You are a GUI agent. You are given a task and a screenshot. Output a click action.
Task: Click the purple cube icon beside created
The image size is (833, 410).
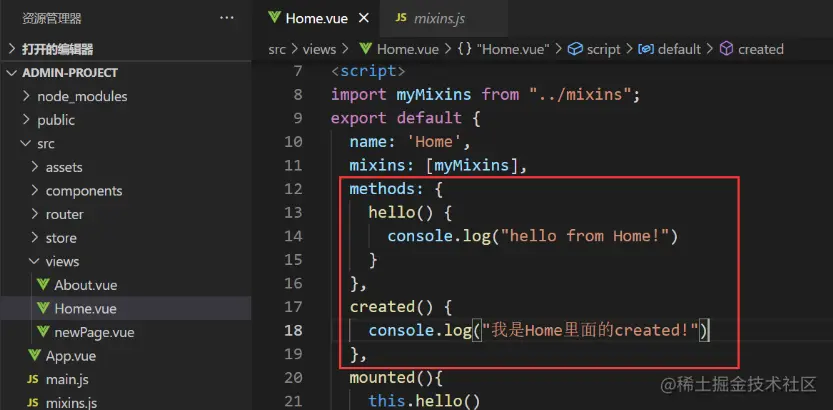point(726,49)
